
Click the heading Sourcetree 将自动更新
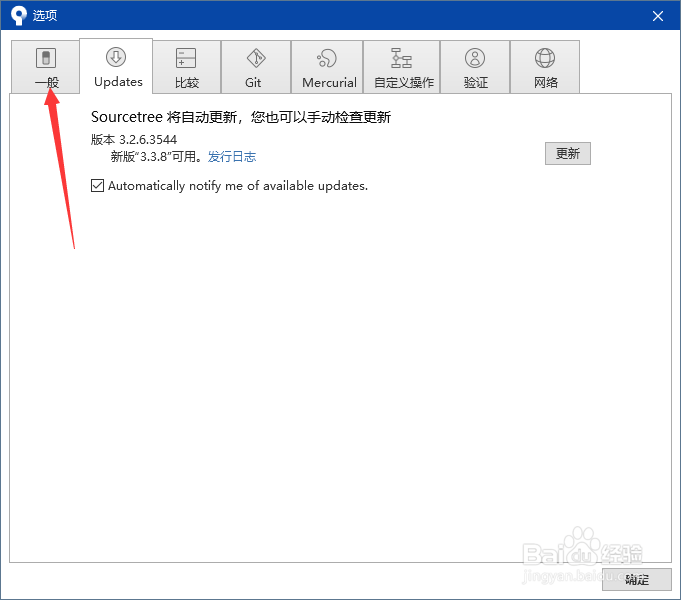coord(164,117)
